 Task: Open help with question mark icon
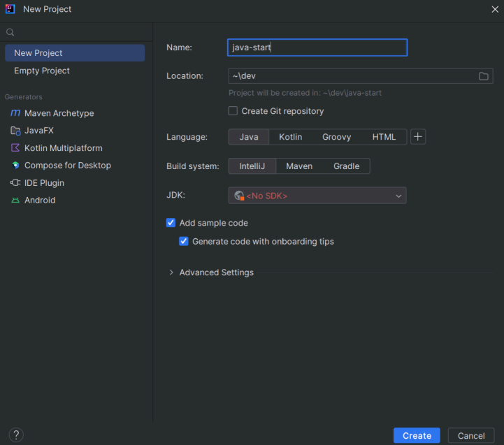(x=16, y=435)
